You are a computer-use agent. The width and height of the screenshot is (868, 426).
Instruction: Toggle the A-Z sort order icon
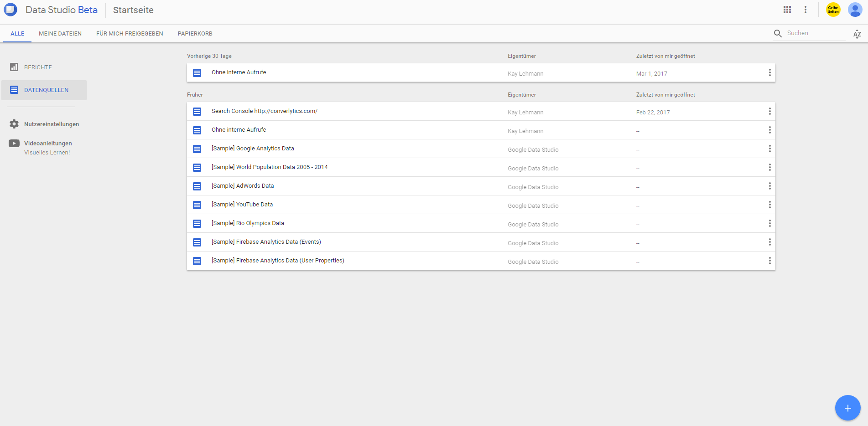point(857,34)
